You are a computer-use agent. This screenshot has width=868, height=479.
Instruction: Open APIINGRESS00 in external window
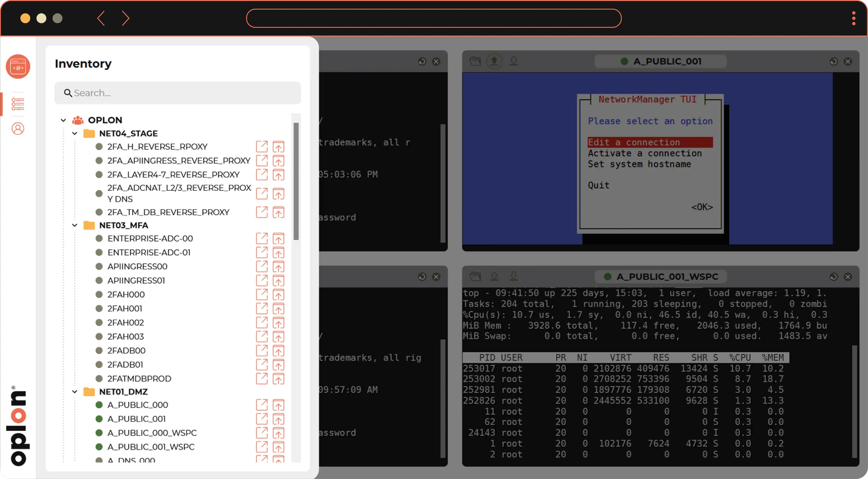[262, 266]
